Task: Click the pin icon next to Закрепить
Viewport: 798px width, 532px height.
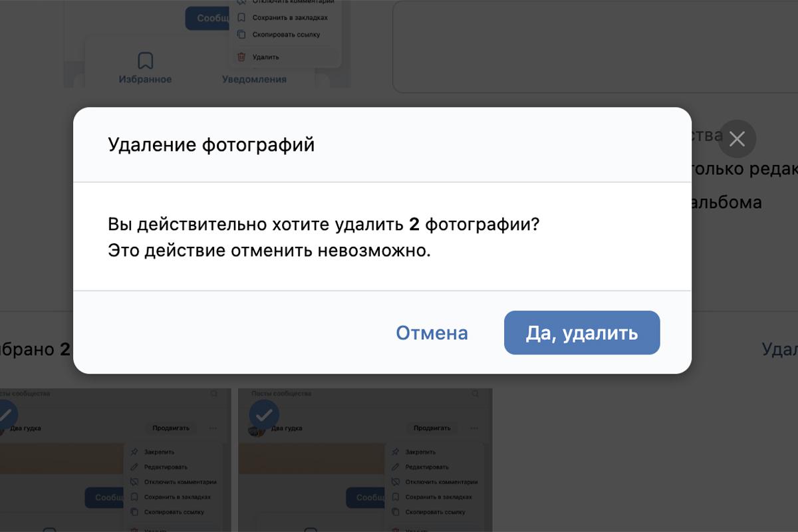Action: [133, 452]
